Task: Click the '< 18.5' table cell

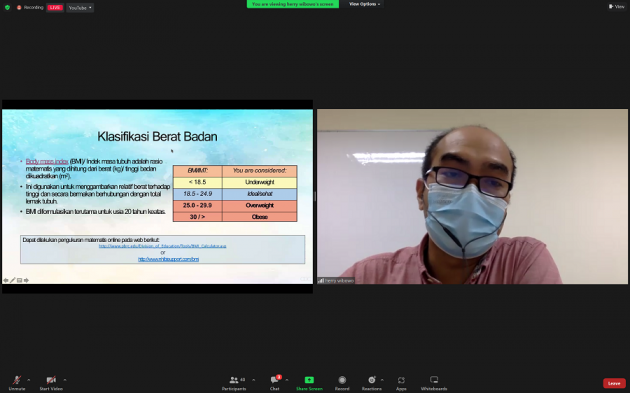Action: [x=197, y=182]
